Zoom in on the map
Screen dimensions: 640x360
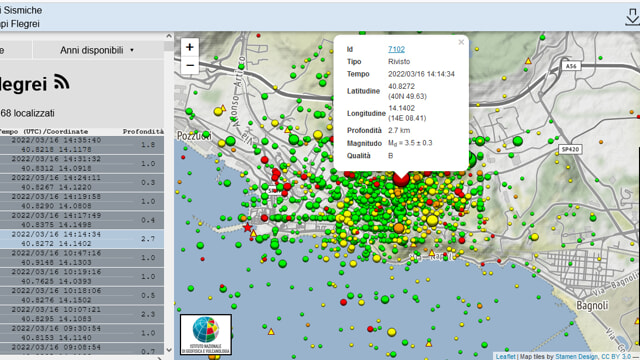189,47
